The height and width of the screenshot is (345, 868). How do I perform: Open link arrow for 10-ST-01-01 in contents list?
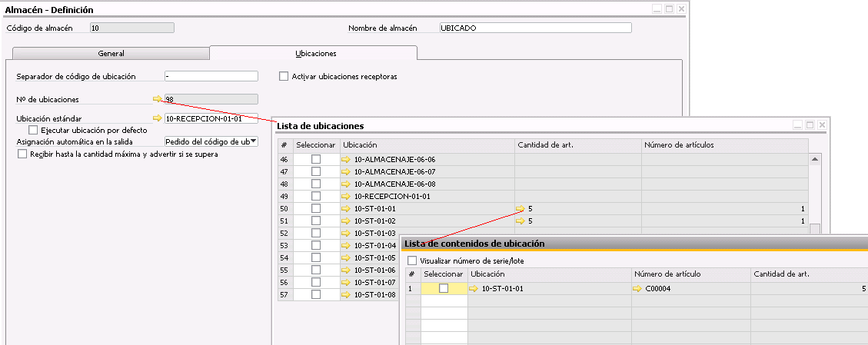474,288
